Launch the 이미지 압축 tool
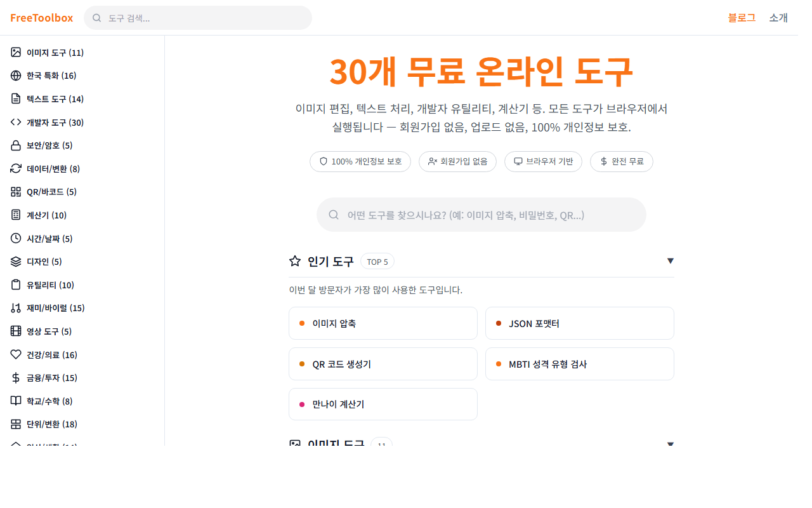Screen dimensions: 812x508 pyautogui.click(x=383, y=323)
